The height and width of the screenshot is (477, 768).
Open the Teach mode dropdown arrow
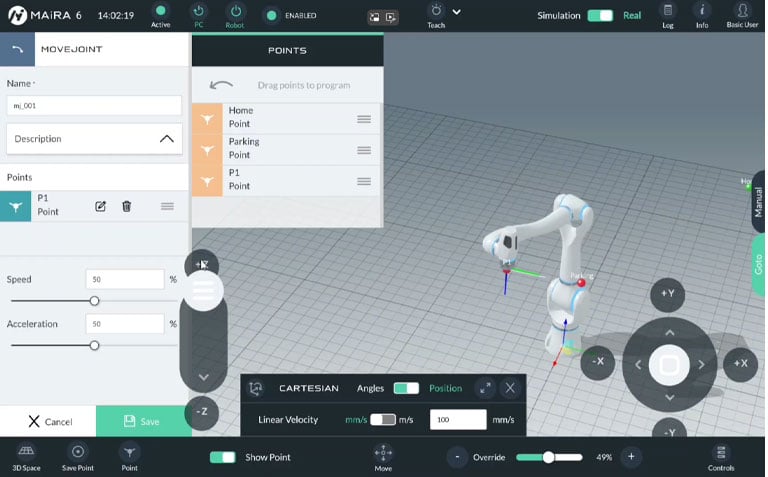(457, 12)
